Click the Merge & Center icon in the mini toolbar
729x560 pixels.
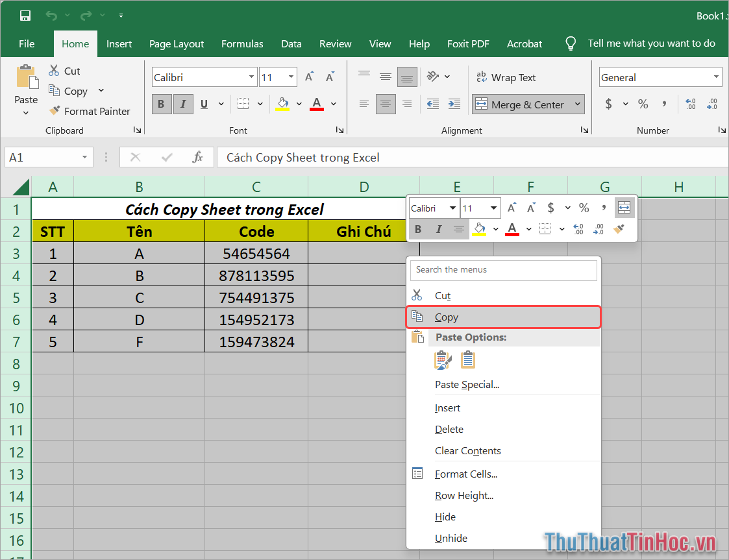tap(624, 208)
